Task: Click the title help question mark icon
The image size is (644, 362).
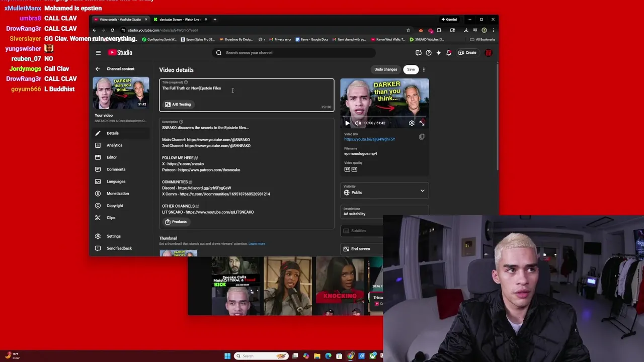Action: pos(186,82)
